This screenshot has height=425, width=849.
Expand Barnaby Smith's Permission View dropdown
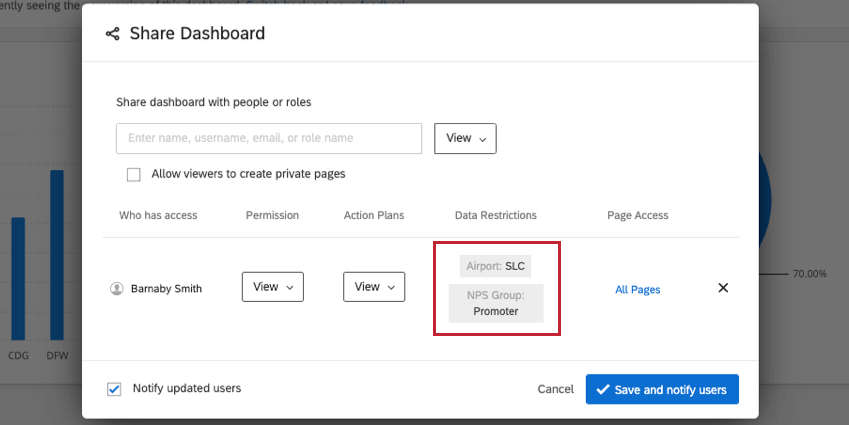tap(272, 287)
